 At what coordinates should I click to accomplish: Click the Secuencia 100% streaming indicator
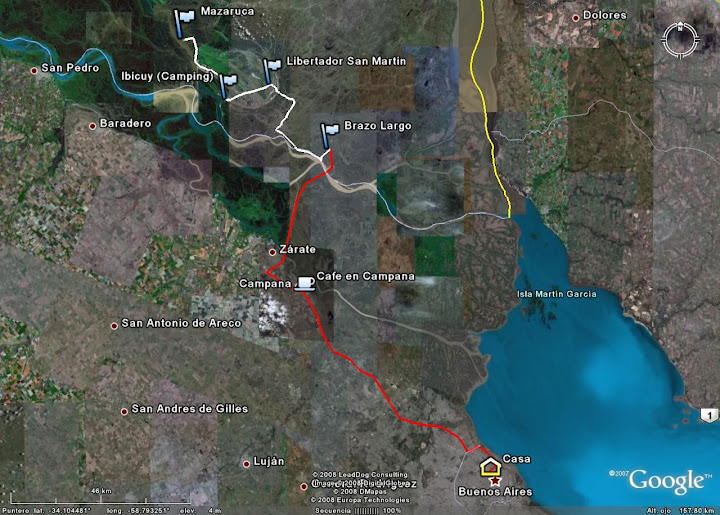tap(358, 511)
